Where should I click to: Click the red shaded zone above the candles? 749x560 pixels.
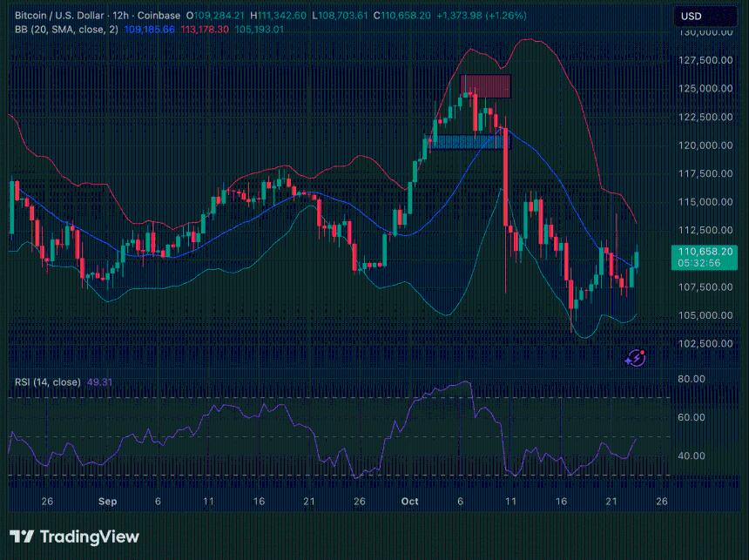485,86
